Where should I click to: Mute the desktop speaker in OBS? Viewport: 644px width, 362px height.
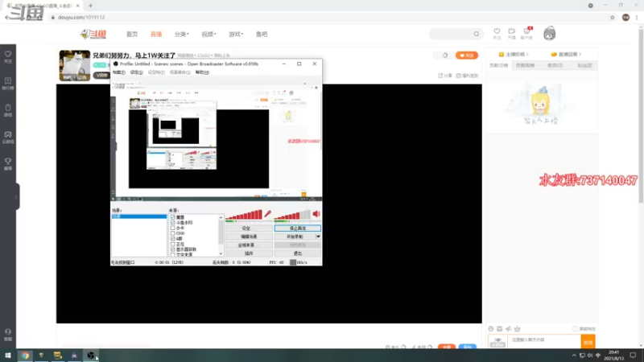(316, 214)
